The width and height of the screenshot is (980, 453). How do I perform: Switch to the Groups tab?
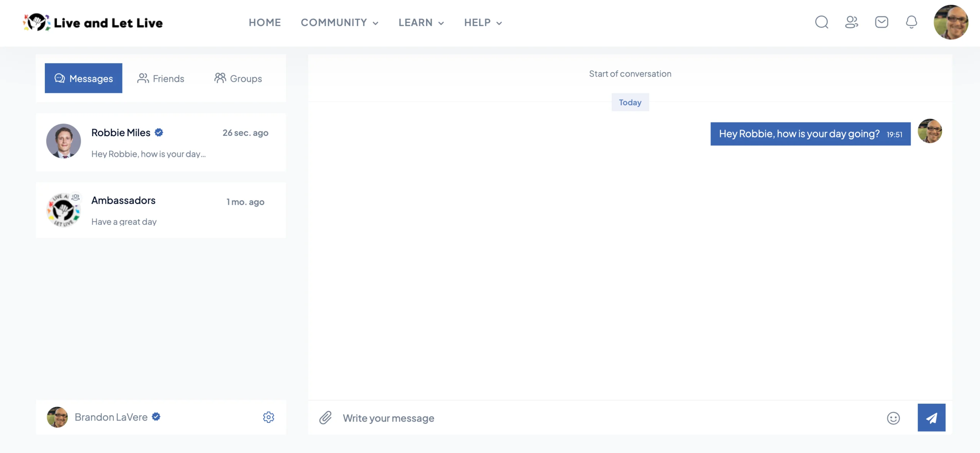[238, 78]
